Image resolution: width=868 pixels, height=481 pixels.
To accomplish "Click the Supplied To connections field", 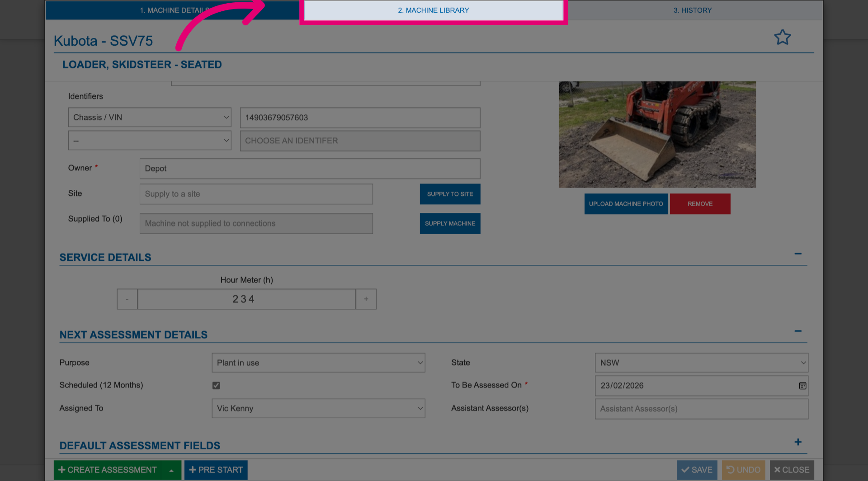I will tap(256, 223).
